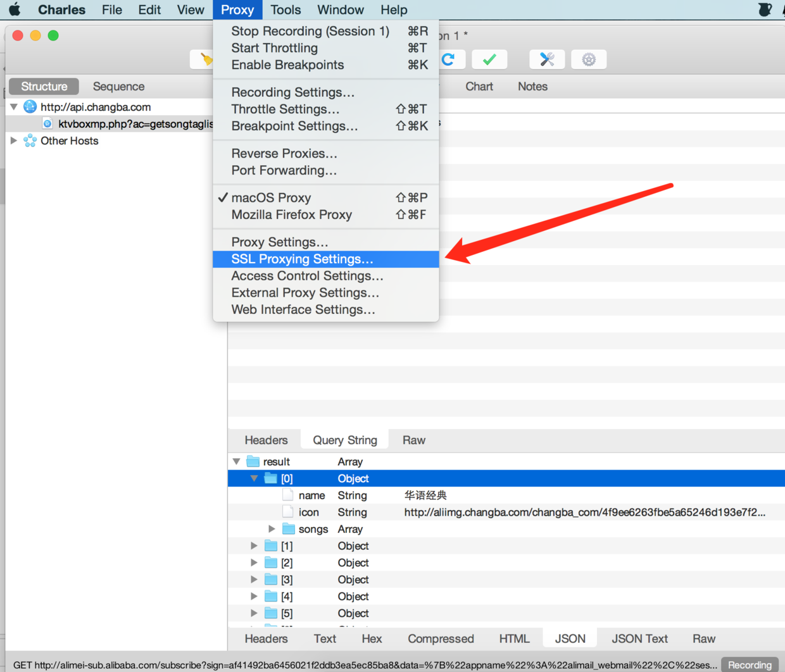Image resolution: width=785 pixels, height=672 pixels.
Task: Open Port Forwarding menu item
Action: (x=325, y=170)
